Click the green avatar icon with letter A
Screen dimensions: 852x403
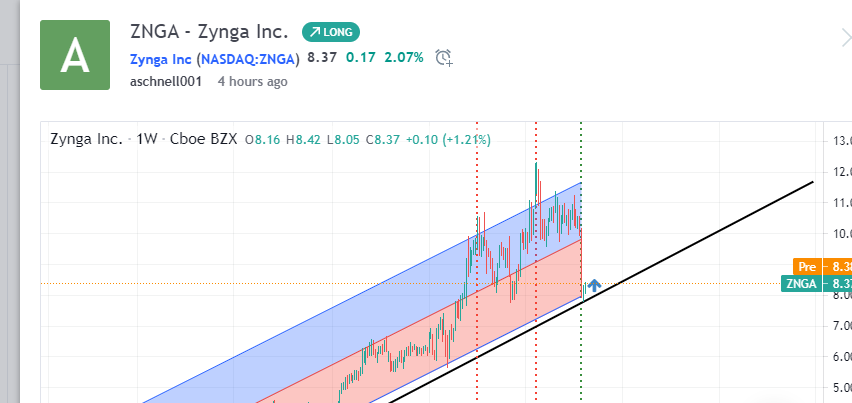pos(75,56)
